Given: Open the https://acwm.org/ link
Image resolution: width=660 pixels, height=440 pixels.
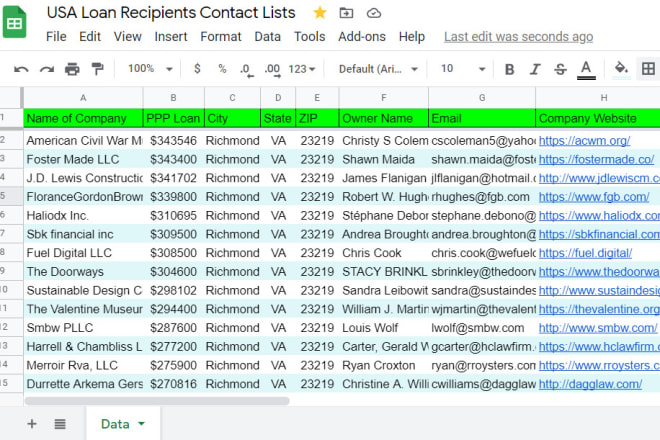Looking at the screenshot, I should click(x=584, y=141).
